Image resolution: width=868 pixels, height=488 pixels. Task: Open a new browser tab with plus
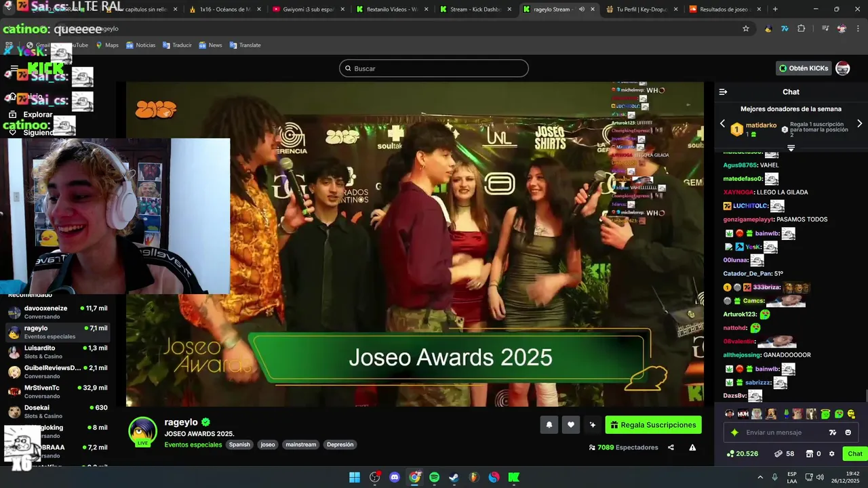coord(775,9)
